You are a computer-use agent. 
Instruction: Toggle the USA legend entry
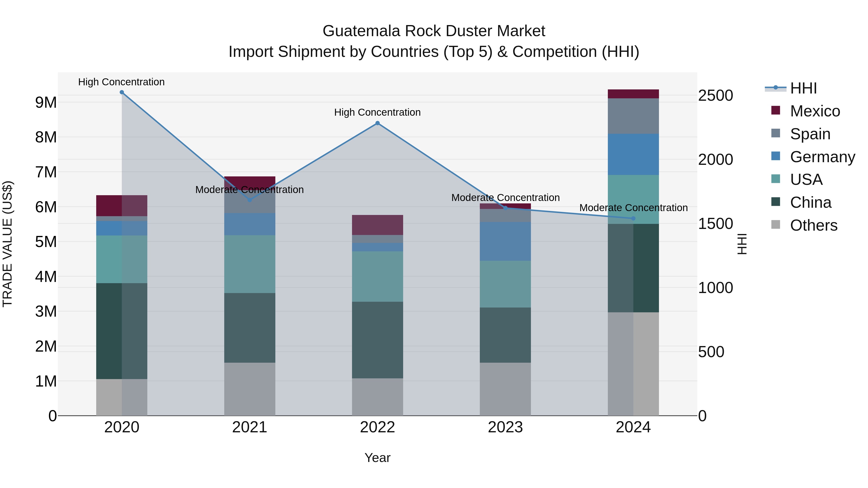(797, 180)
